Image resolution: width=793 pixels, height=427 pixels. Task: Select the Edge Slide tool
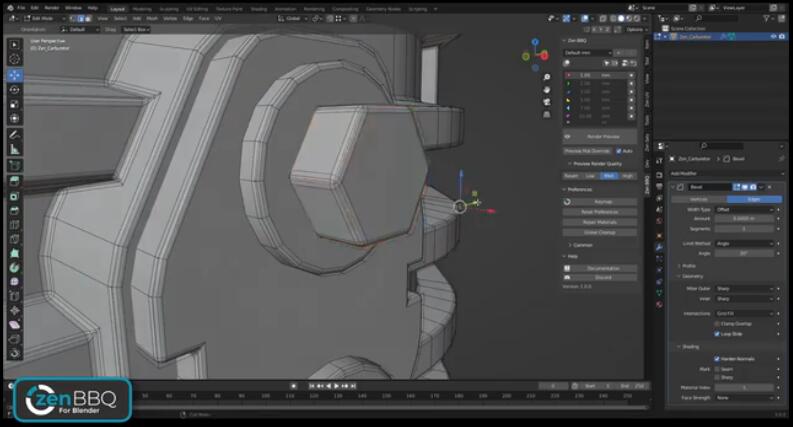tap(14, 296)
